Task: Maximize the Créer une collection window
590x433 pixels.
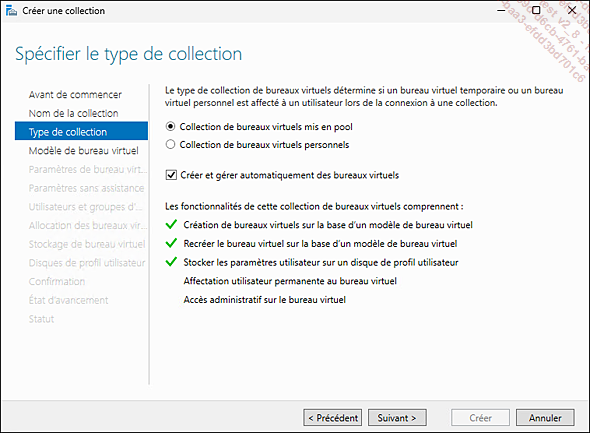Action: [536, 10]
